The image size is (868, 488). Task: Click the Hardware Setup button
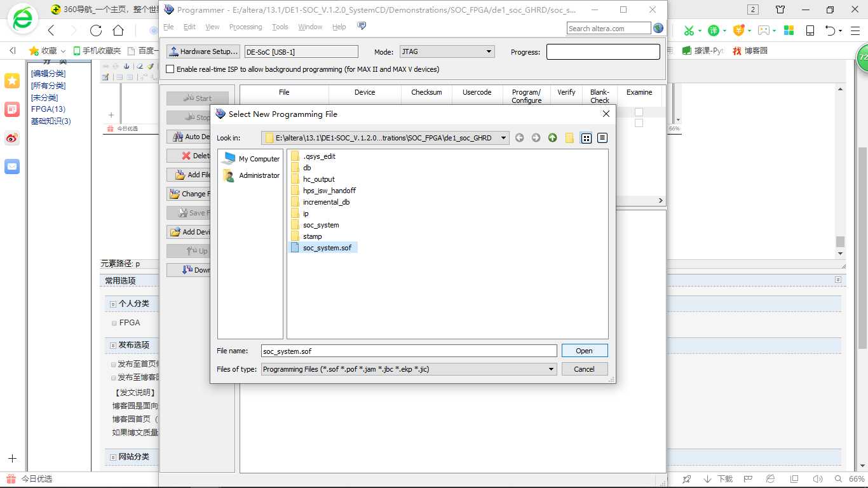click(203, 52)
